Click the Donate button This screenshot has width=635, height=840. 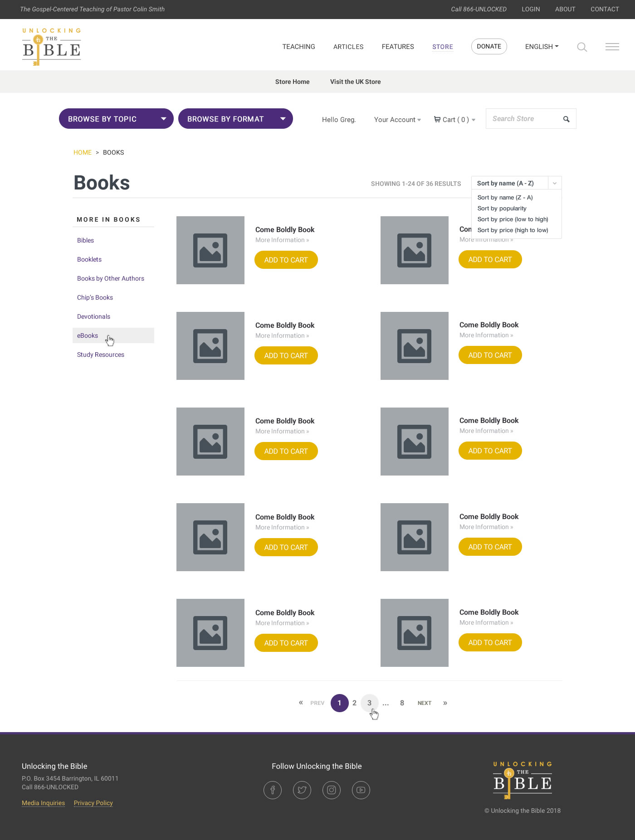(x=489, y=46)
